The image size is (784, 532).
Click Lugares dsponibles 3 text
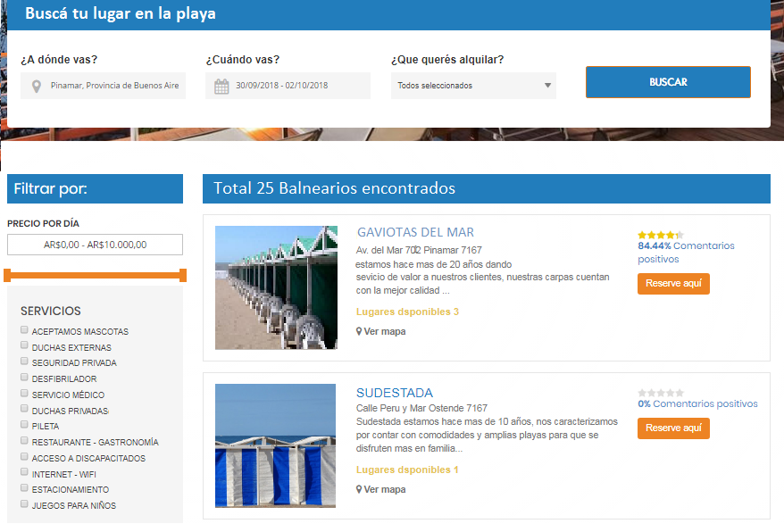tap(407, 312)
